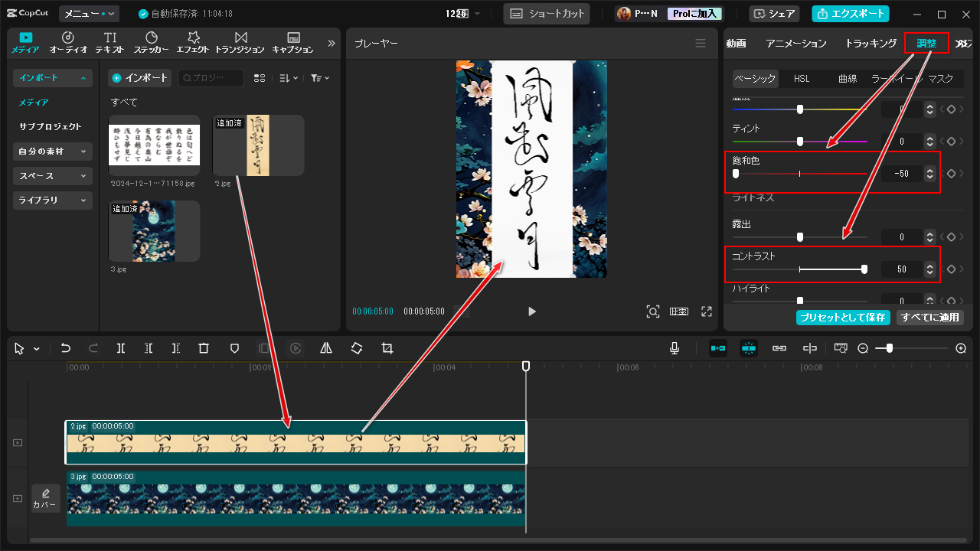Viewport: 980px width, 551px height.
Task: Expand 自分の素材 sidebar section
Action: point(53,152)
